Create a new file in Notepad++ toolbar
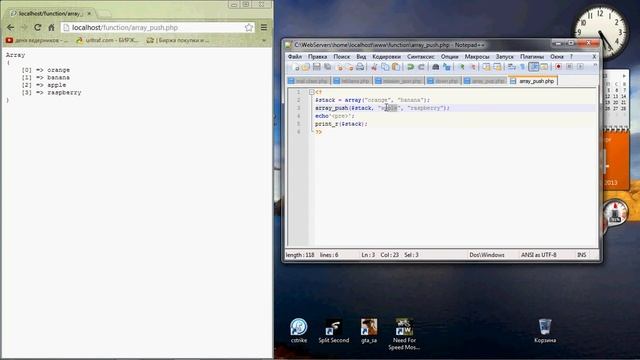This screenshot has height=360, width=640. pos(295,67)
